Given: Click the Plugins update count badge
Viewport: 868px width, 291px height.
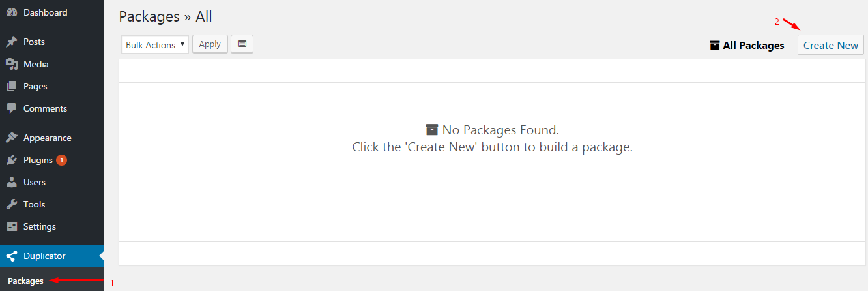Looking at the screenshot, I should (61, 161).
